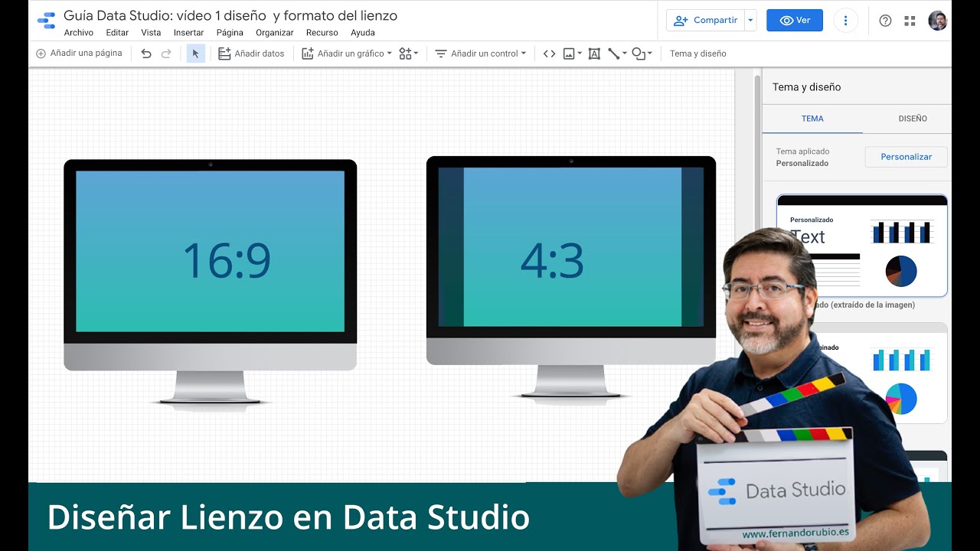Viewport: 980px width, 551px height.
Task: Click the Compartir button
Action: [706, 21]
